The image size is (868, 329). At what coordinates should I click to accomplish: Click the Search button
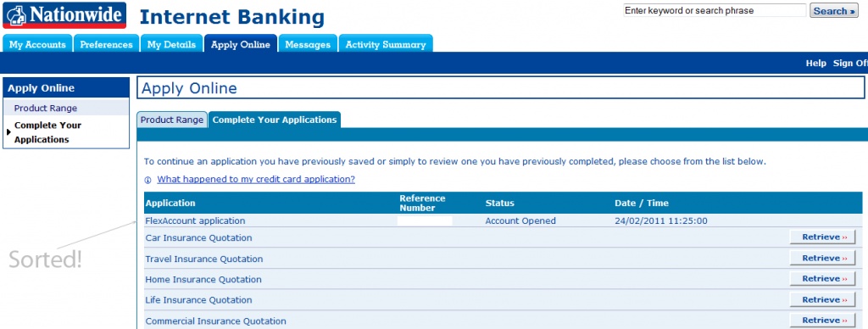pyautogui.click(x=834, y=10)
